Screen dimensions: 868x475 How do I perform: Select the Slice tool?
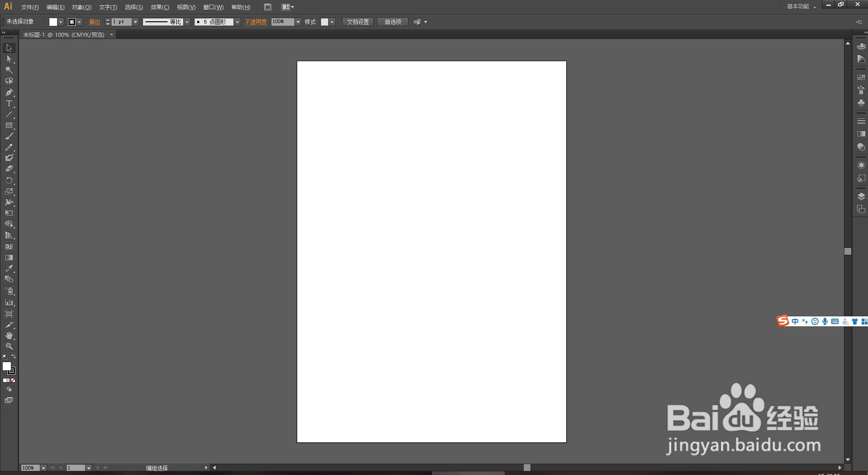click(x=9, y=325)
